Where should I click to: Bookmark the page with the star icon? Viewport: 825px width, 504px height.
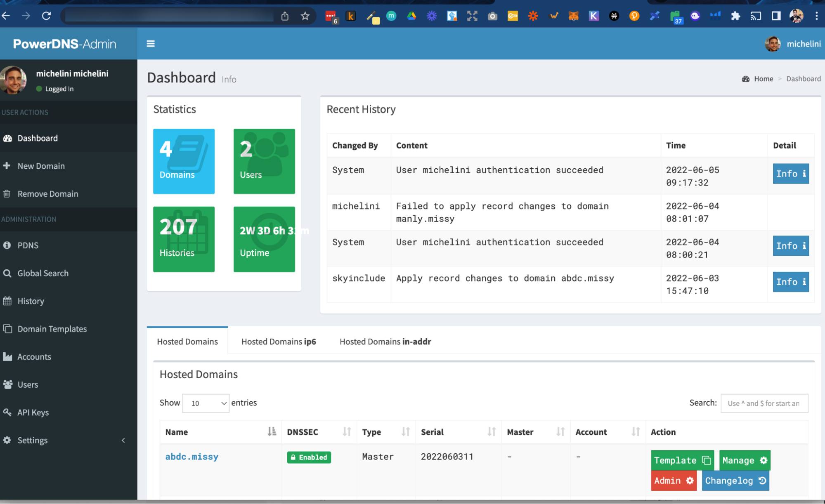(305, 16)
